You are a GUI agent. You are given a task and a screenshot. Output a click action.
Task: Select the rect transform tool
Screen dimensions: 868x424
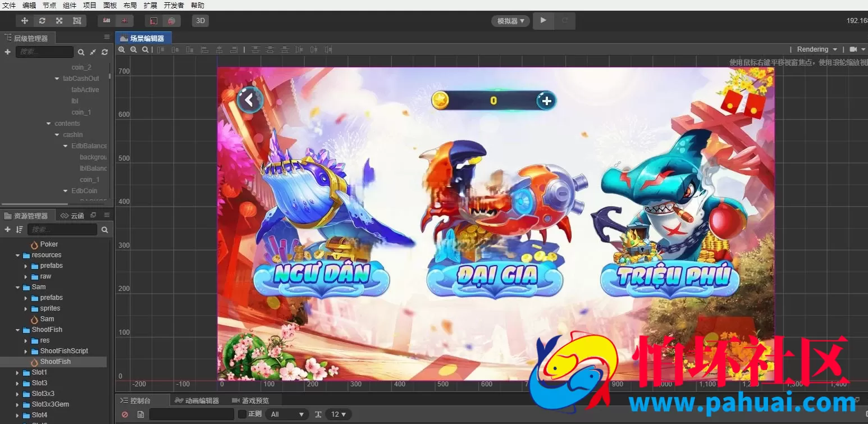(x=77, y=21)
